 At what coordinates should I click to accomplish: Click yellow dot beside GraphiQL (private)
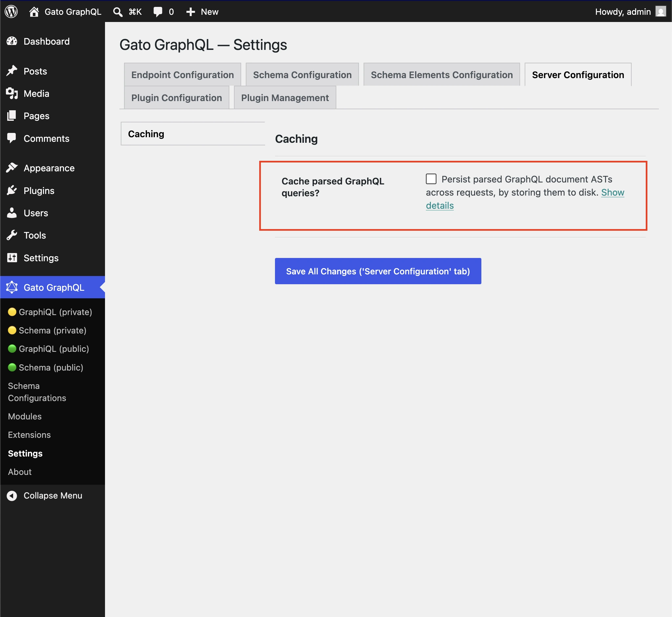click(x=12, y=312)
